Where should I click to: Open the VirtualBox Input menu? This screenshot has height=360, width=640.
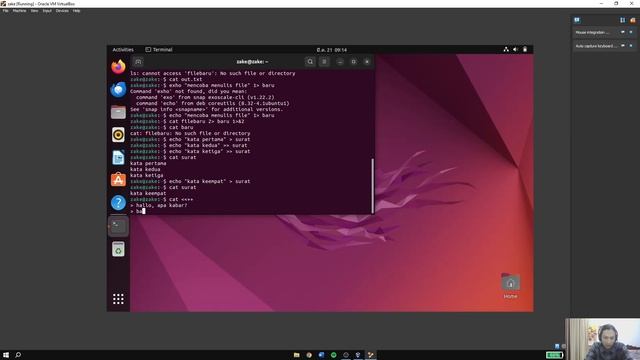[47, 11]
